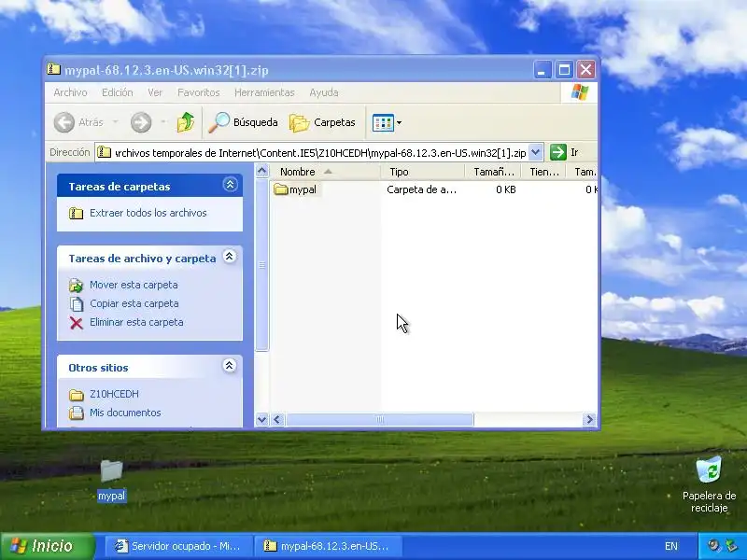Go back with the Atrás arrow button
The image size is (747, 560).
tap(78, 122)
